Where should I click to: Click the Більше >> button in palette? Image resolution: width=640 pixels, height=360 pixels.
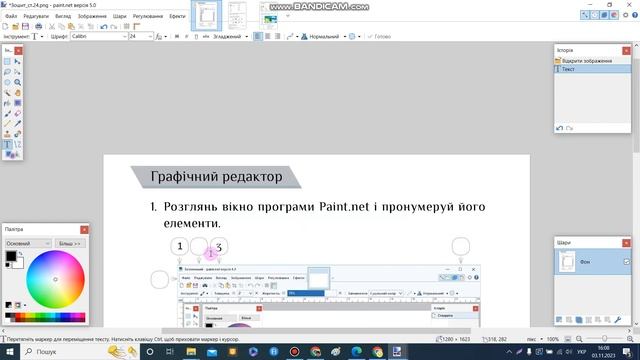pos(70,243)
